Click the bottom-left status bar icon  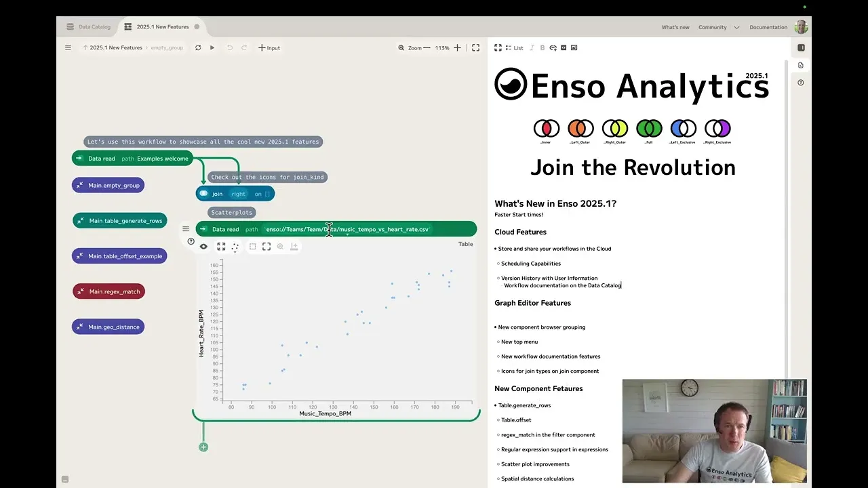[65, 479]
